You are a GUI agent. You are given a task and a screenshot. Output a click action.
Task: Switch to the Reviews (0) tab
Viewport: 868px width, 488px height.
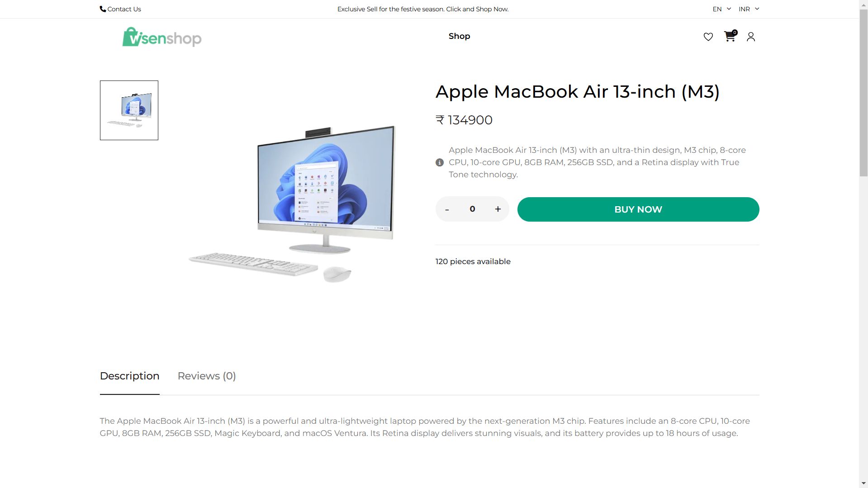(x=207, y=376)
